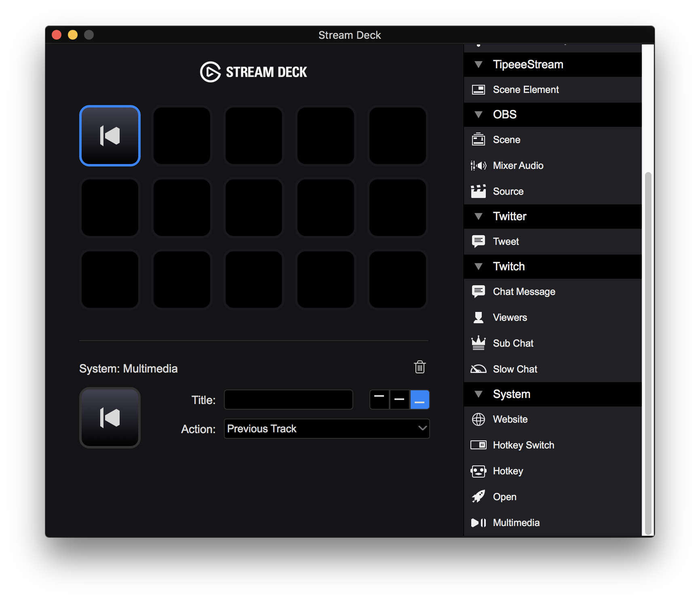
Task: Collapse the Twitter category
Action: pos(479,217)
